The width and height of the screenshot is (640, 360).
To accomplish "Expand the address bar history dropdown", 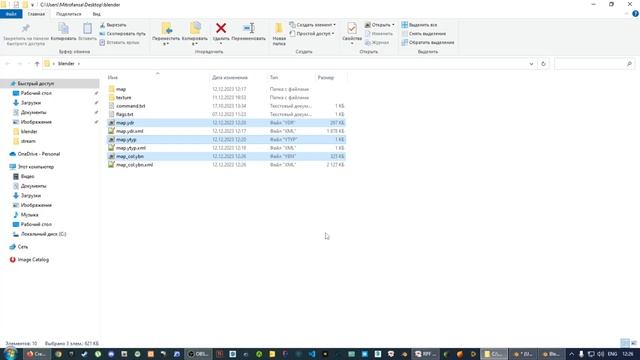I will [x=531, y=64].
